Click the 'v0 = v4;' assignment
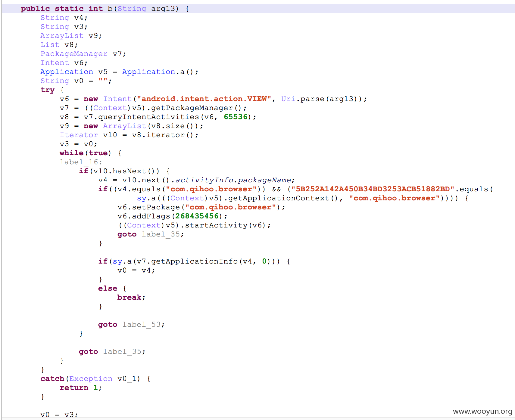 [136, 270]
